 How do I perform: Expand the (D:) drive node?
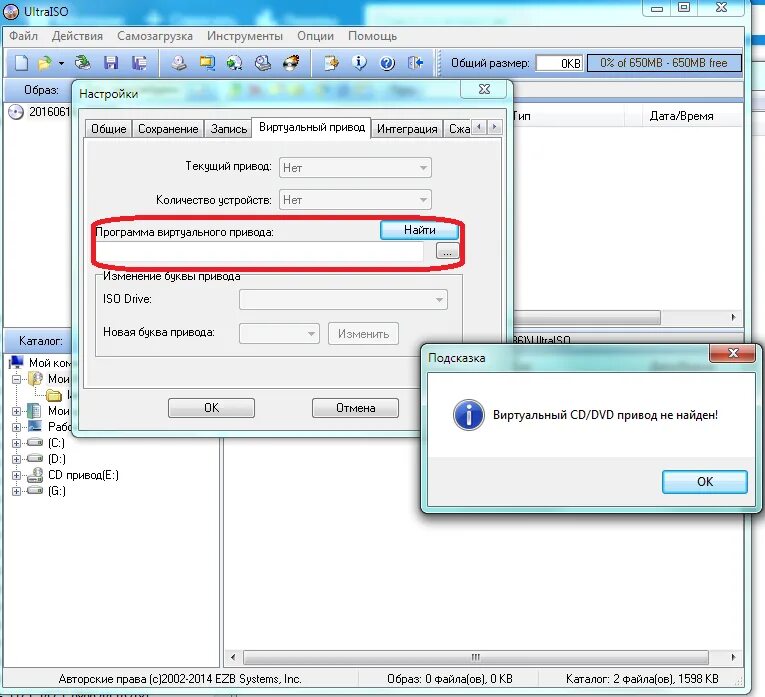(16, 459)
